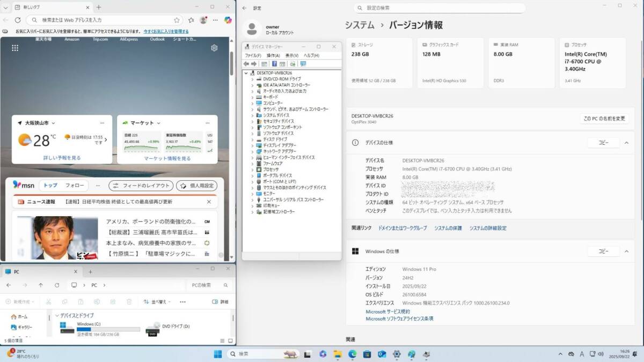Refresh the File Explorer PC view

[x=57, y=285]
